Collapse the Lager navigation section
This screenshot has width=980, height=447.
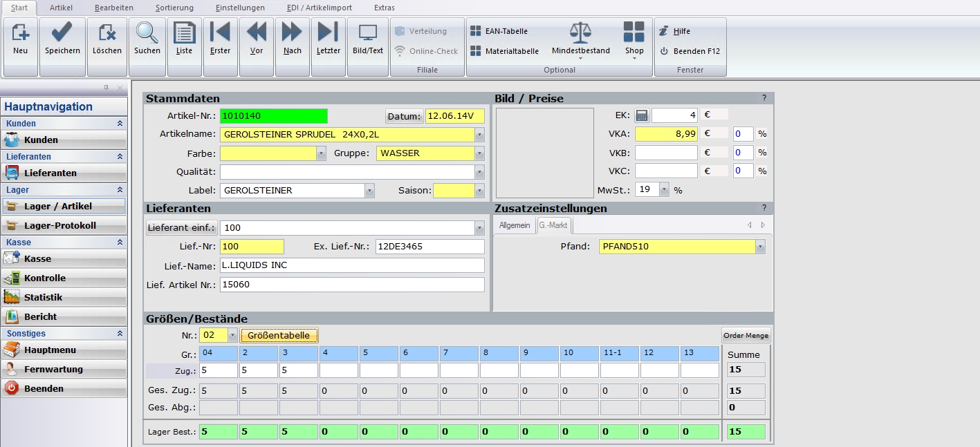(x=120, y=190)
